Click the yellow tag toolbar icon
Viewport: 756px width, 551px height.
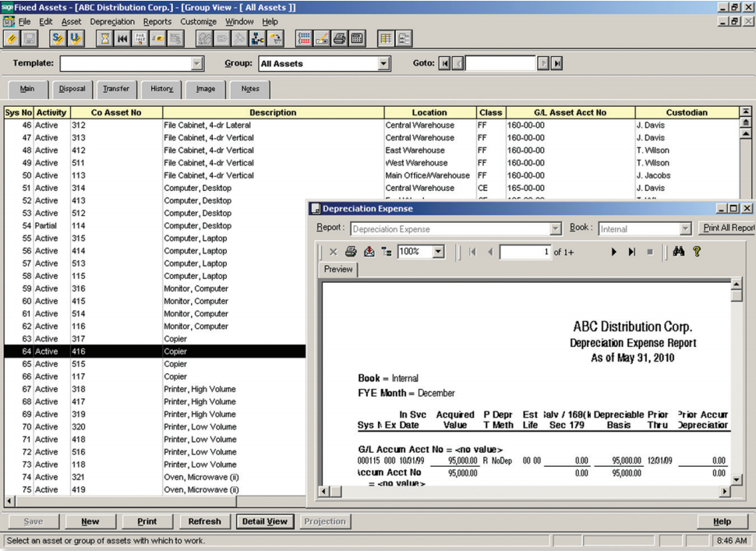157,38
